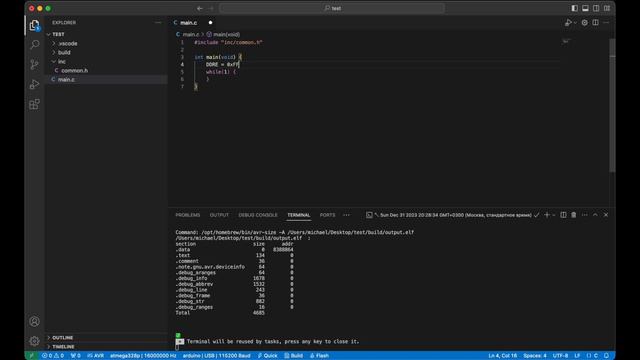
Task: Add a new terminal with plus icon
Action: click(547, 215)
